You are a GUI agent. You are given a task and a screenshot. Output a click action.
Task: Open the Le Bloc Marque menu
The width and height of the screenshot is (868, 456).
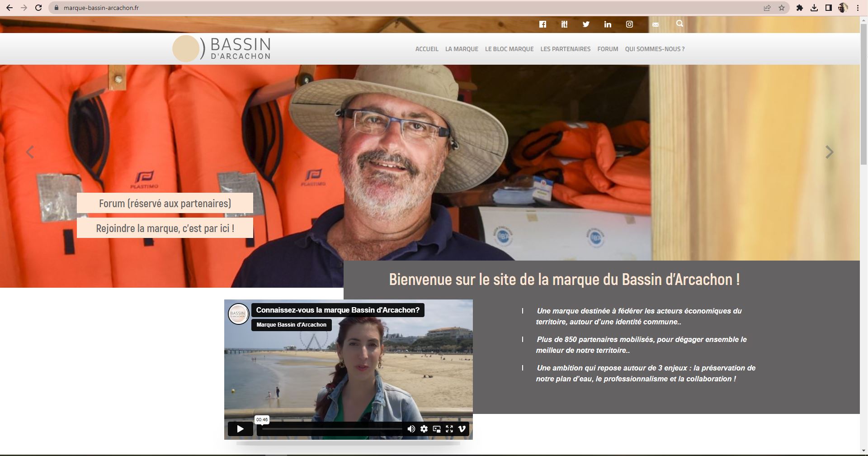tap(509, 49)
